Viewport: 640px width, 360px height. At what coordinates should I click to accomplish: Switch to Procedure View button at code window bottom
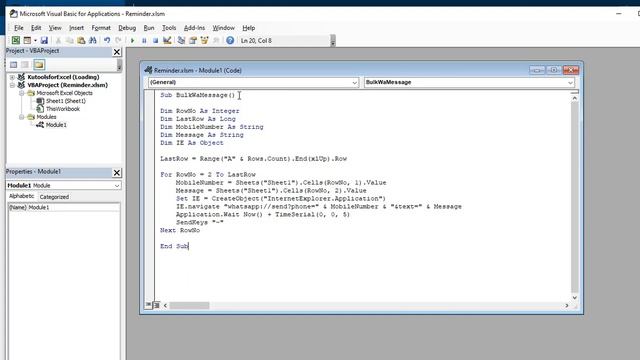click(x=148, y=305)
